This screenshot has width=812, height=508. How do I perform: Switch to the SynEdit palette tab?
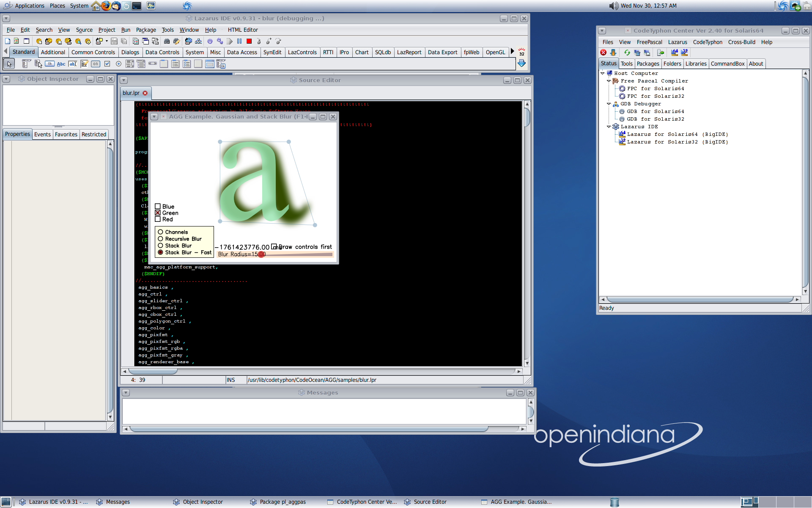(272, 52)
